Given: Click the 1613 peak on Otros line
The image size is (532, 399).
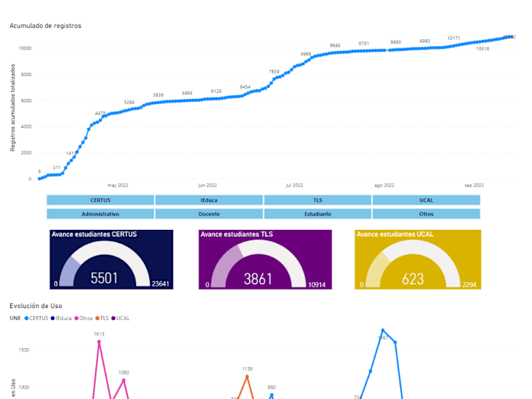Looking at the screenshot, I should tap(99, 341).
